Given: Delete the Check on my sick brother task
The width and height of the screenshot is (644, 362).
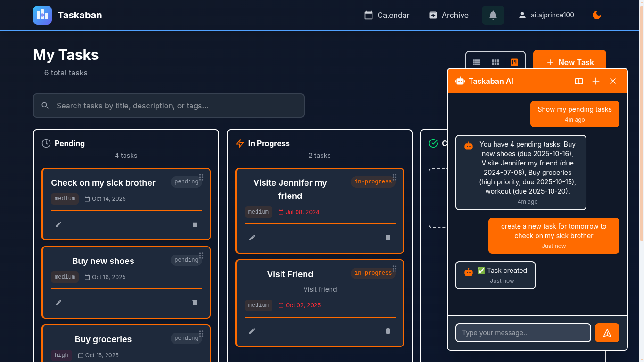Looking at the screenshot, I should pyautogui.click(x=195, y=224).
